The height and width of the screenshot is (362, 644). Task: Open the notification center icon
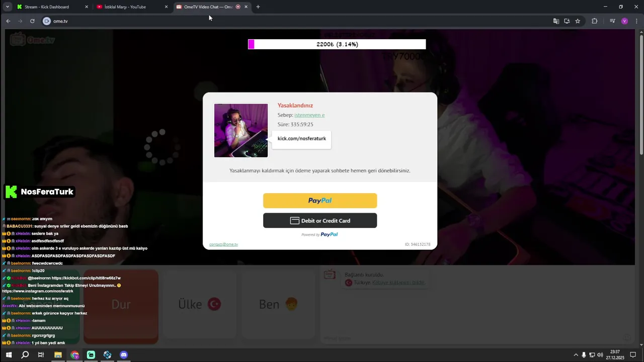[633, 355]
